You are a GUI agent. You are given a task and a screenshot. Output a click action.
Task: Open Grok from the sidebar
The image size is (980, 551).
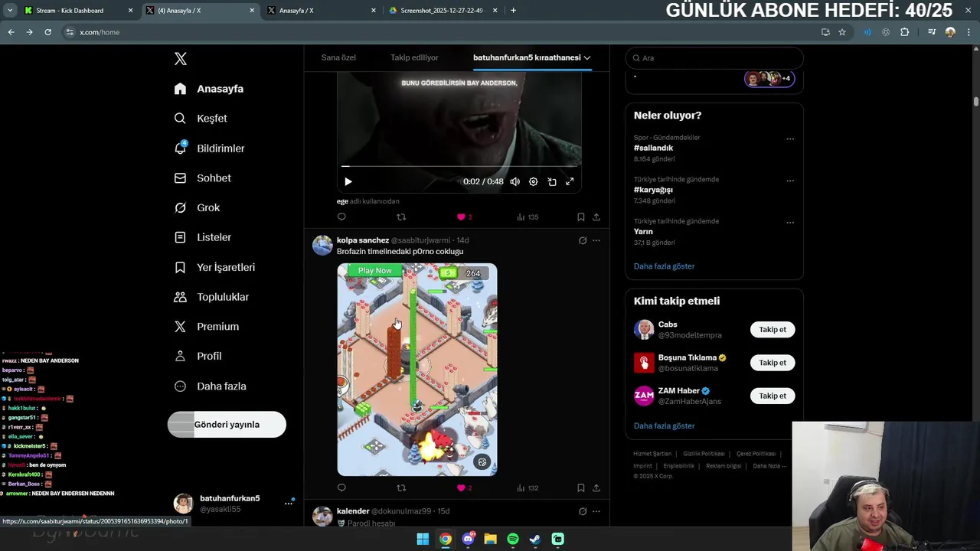(x=197, y=207)
